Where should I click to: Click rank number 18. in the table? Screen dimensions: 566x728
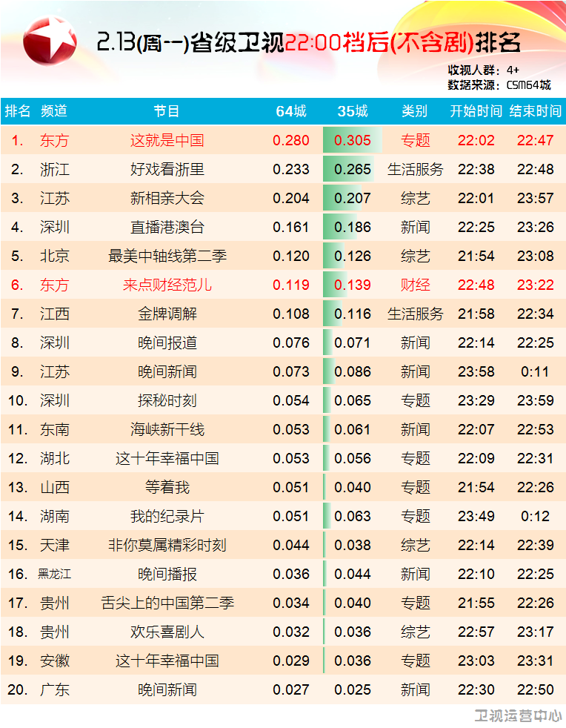click(x=18, y=632)
